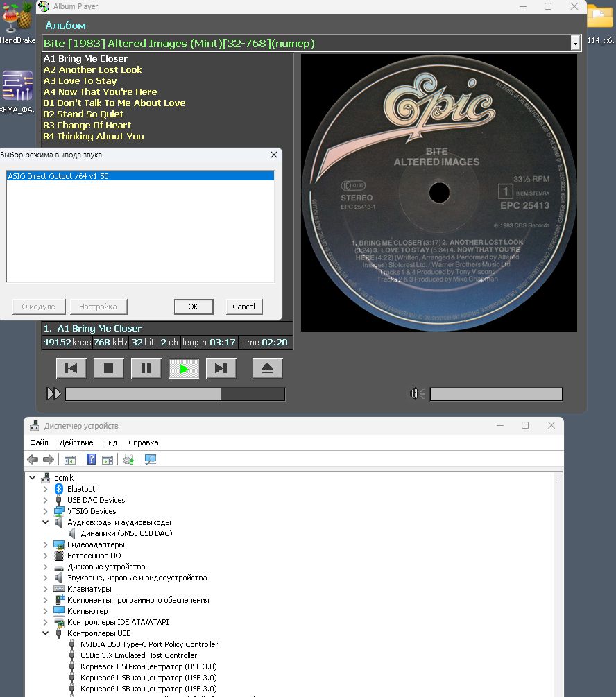The height and width of the screenshot is (697, 616).
Task: Click the Bluetooth icon in device tree
Action: (59, 489)
